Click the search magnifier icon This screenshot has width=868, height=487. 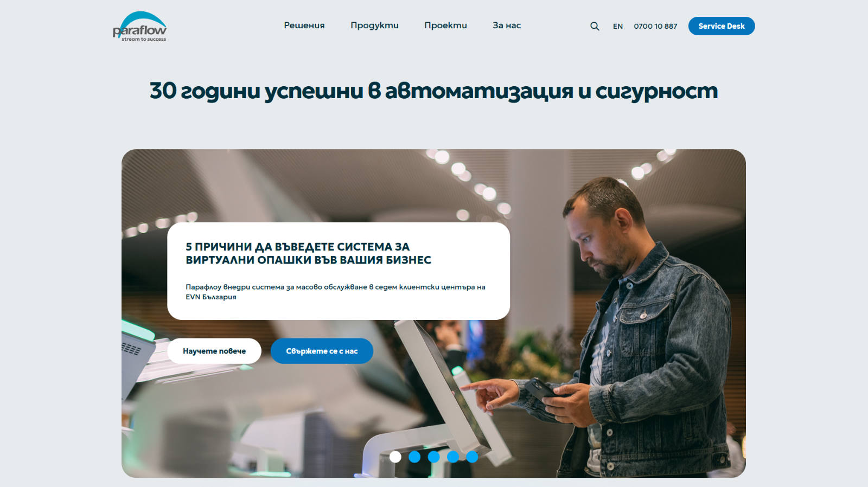pyautogui.click(x=595, y=26)
